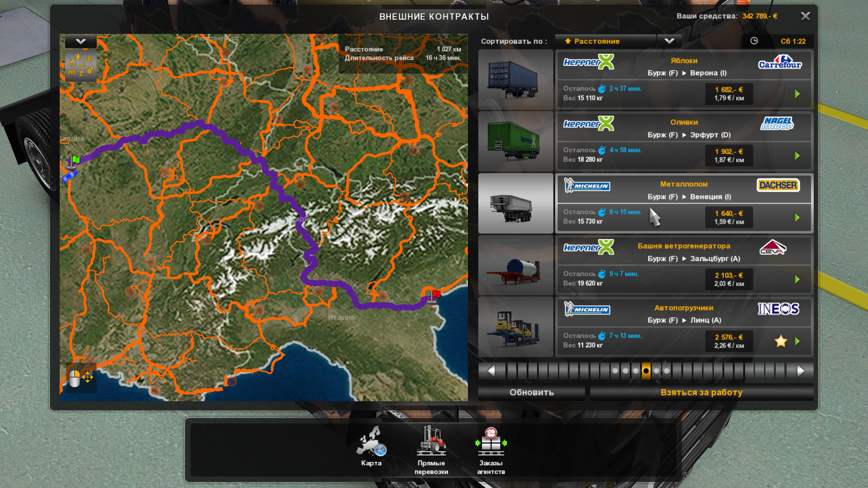Open details arrow for Башня ветрогенератора job
This screenshot has height=488, width=868.
pos(797,280)
